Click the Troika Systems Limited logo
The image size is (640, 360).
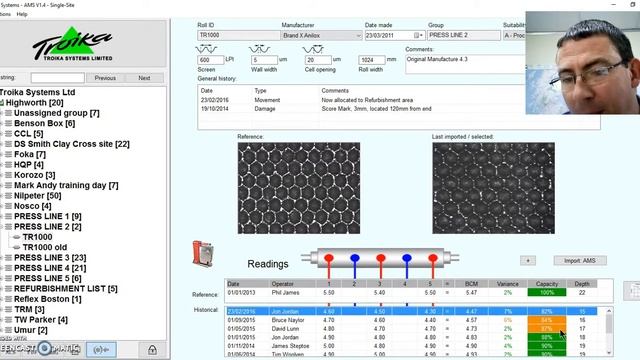[x=73, y=44]
